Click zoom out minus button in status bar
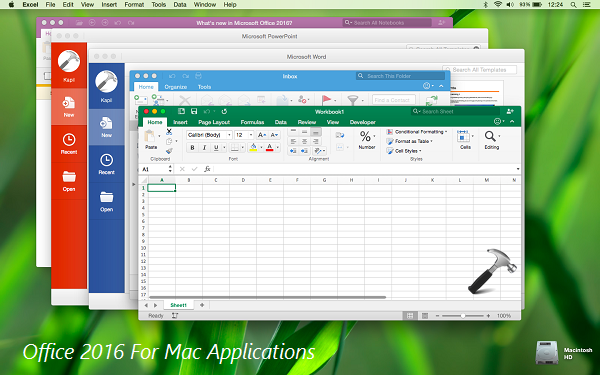 (438, 316)
